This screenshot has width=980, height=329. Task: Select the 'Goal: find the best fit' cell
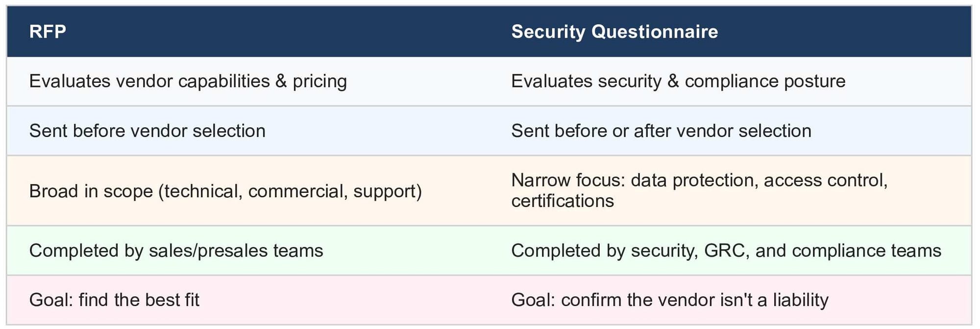(x=114, y=300)
